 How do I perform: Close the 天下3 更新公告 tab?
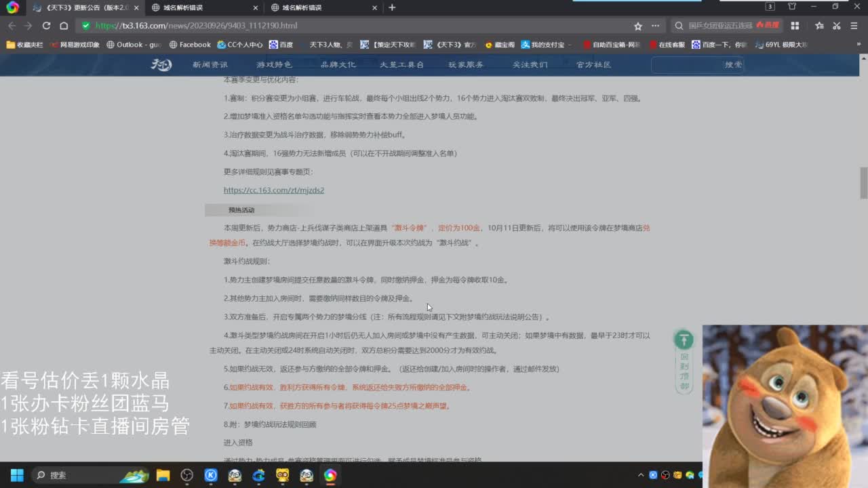pyautogui.click(x=136, y=7)
